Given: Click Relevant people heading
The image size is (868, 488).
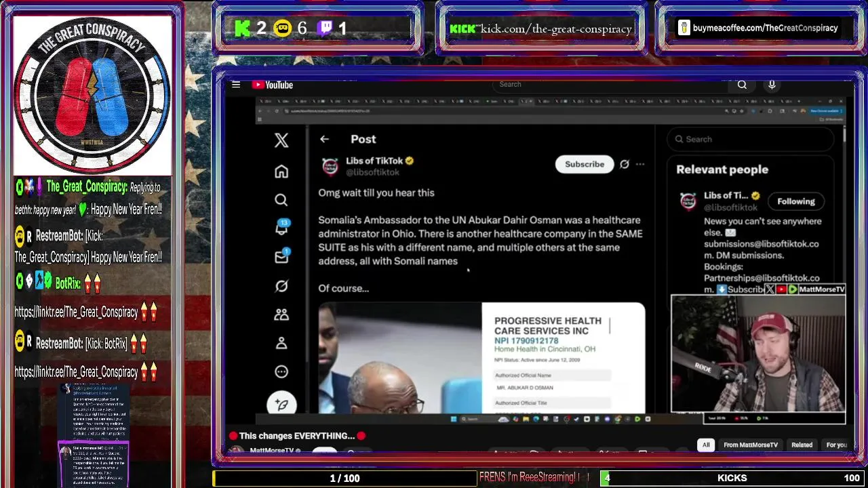Looking at the screenshot, I should click(x=722, y=169).
